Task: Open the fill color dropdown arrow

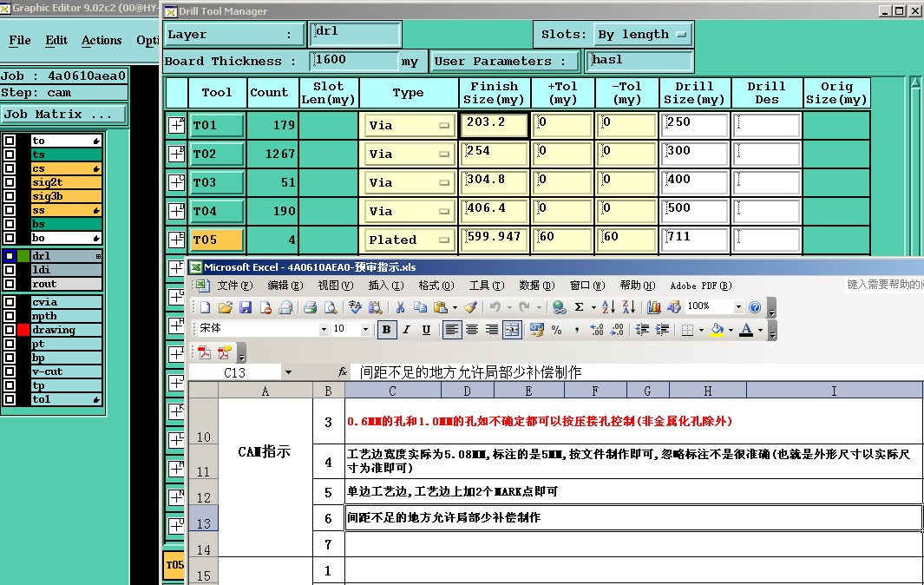Action: [731, 330]
